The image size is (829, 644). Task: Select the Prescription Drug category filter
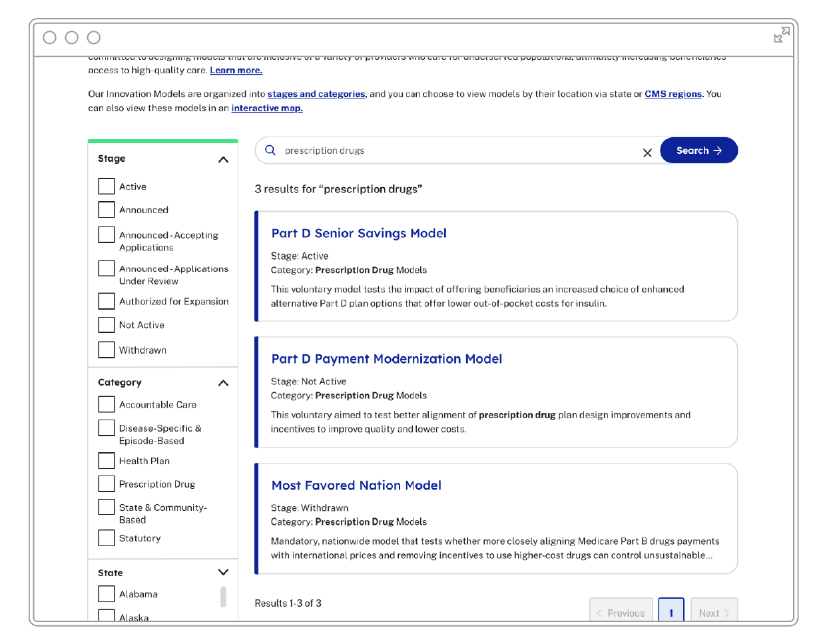click(x=107, y=483)
